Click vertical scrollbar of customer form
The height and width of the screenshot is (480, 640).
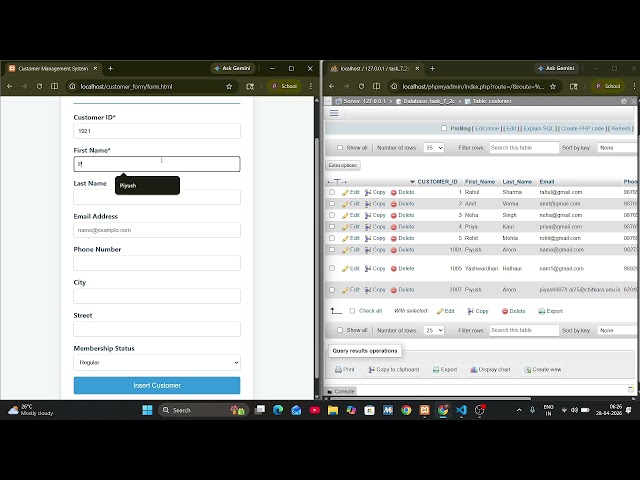tap(317, 257)
